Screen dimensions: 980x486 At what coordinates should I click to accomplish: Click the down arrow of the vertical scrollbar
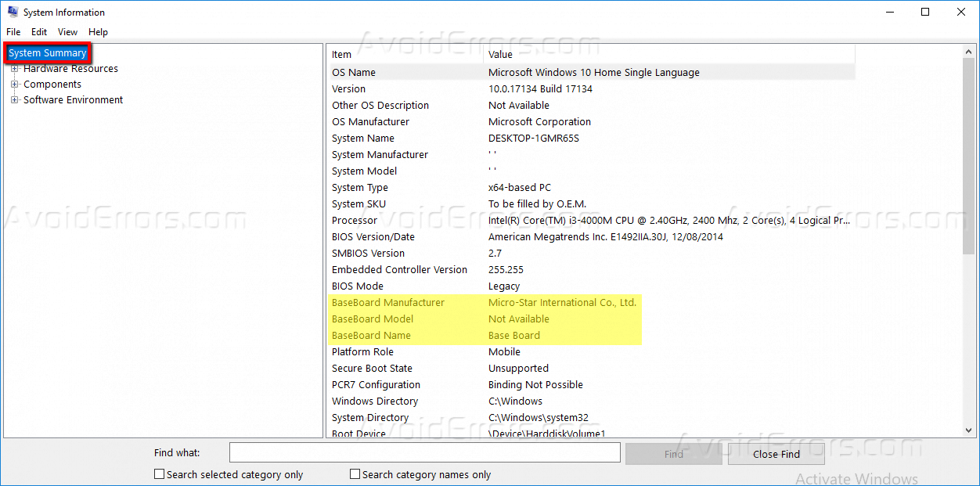click(x=969, y=429)
